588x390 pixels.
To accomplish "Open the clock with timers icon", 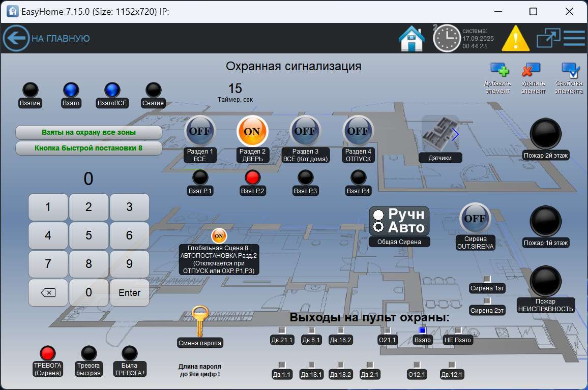I will [x=447, y=38].
